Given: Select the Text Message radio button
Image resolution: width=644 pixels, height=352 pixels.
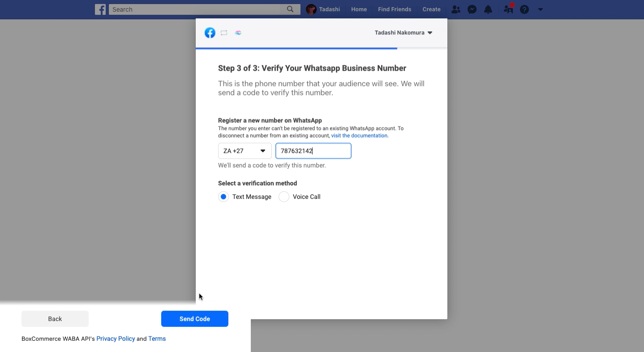Looking at the screenshot, I should tap(223, 197).
